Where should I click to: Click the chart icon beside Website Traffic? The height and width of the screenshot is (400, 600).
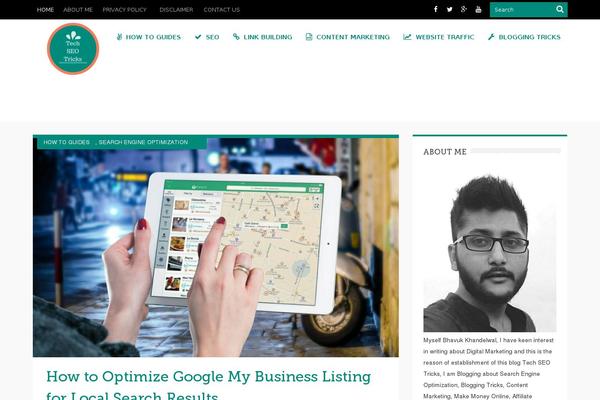pyautogui.click(x=407, y=37)
